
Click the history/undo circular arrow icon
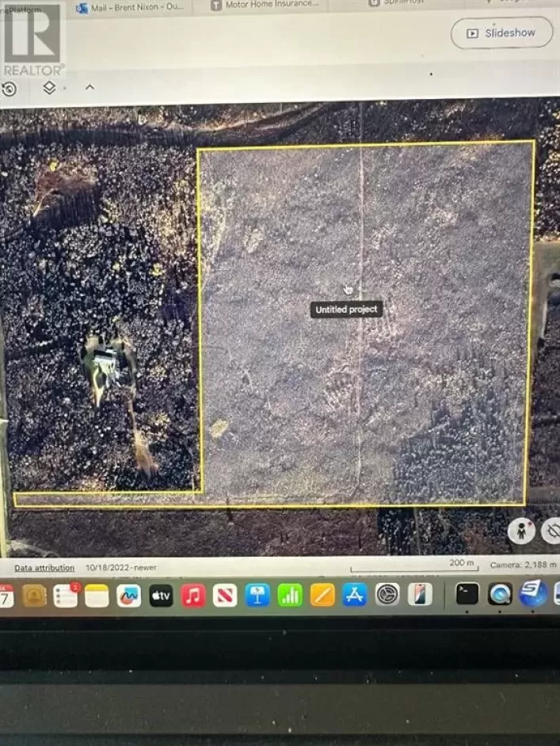pos(9,89)
